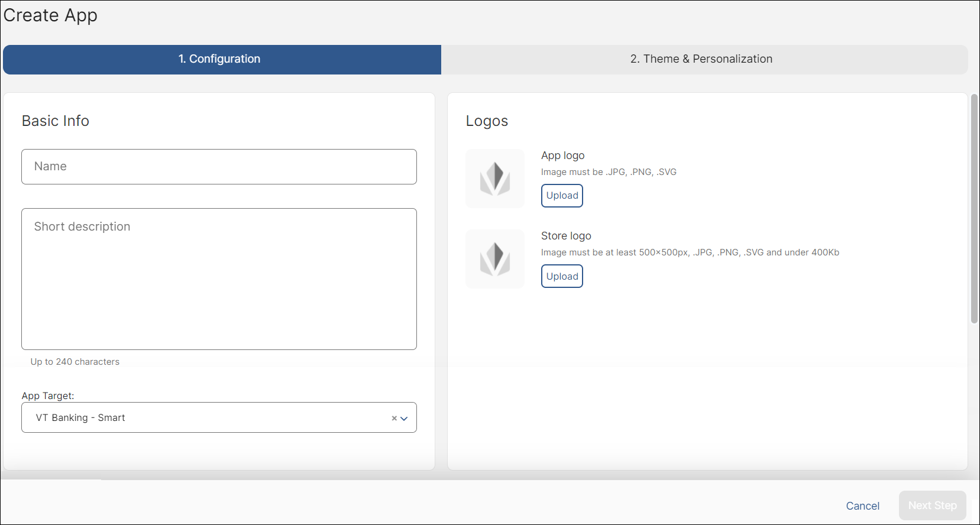980x525 pixels.
Task: Open the 2. Theme & Personalization tab
Action: pos(701,59)
